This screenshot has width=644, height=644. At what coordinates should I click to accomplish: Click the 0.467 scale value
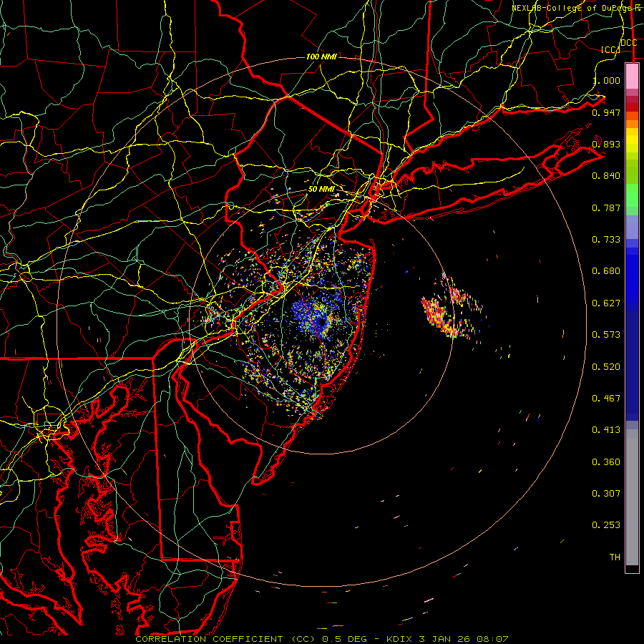[606, 399]
